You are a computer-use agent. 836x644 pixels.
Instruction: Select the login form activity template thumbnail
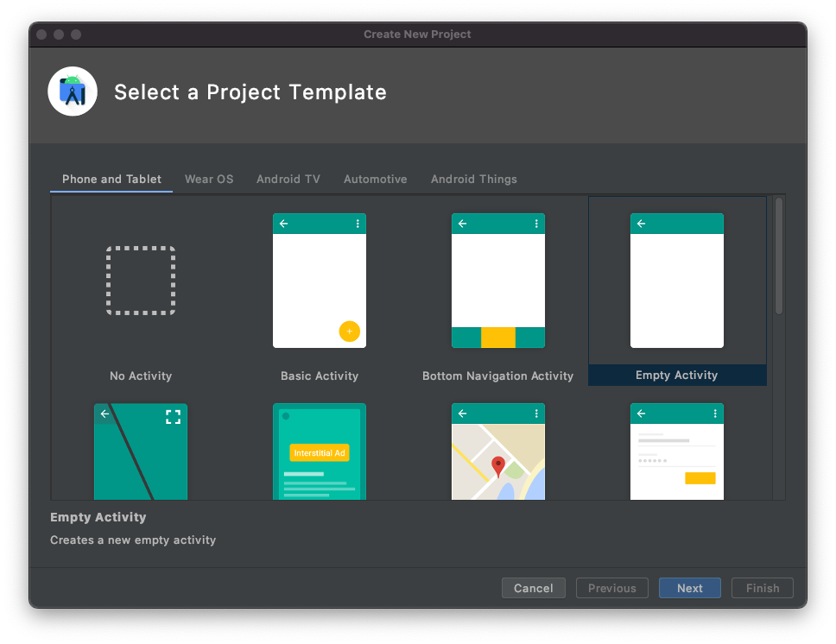pyautogui.click(x=676, y=451)
